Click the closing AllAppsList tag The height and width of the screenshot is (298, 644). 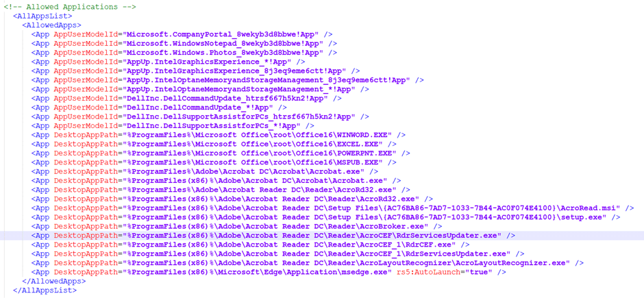coord(45,290)
